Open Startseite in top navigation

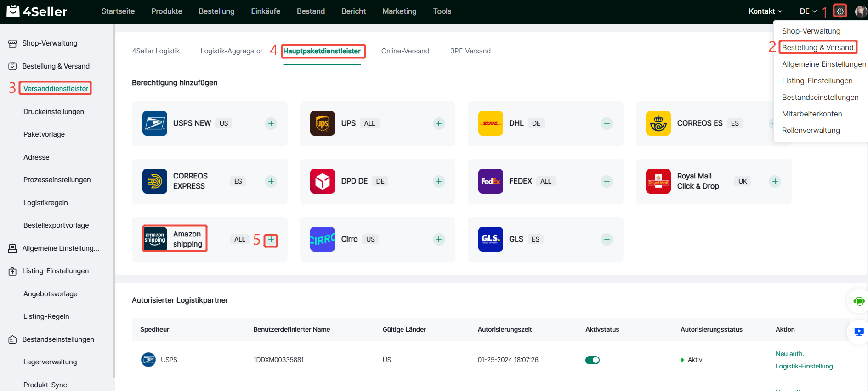point(118,11)
